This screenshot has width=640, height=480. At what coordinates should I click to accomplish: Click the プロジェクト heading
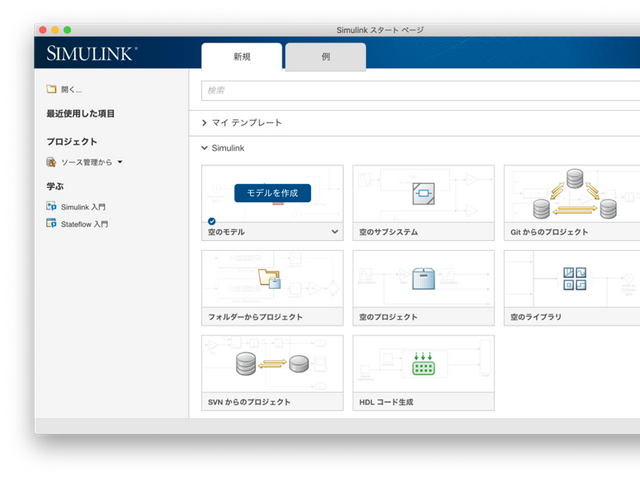click(x=72, y=142)
